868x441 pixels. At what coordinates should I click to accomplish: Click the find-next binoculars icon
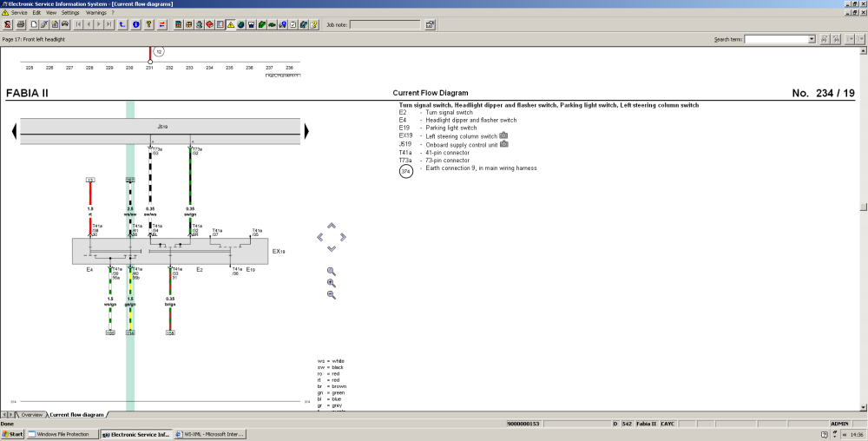click(x=836, y=39)
